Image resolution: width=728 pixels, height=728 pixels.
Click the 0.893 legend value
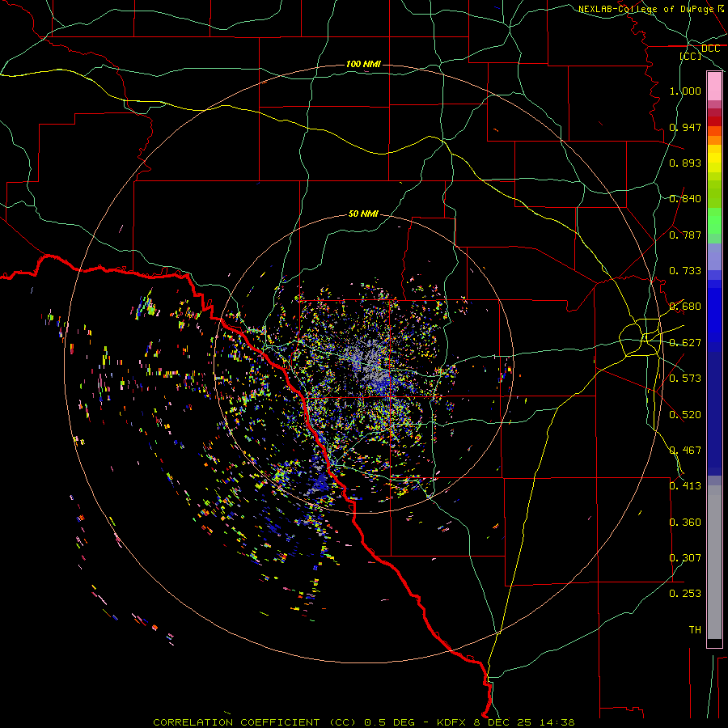(x=685, y=163)
